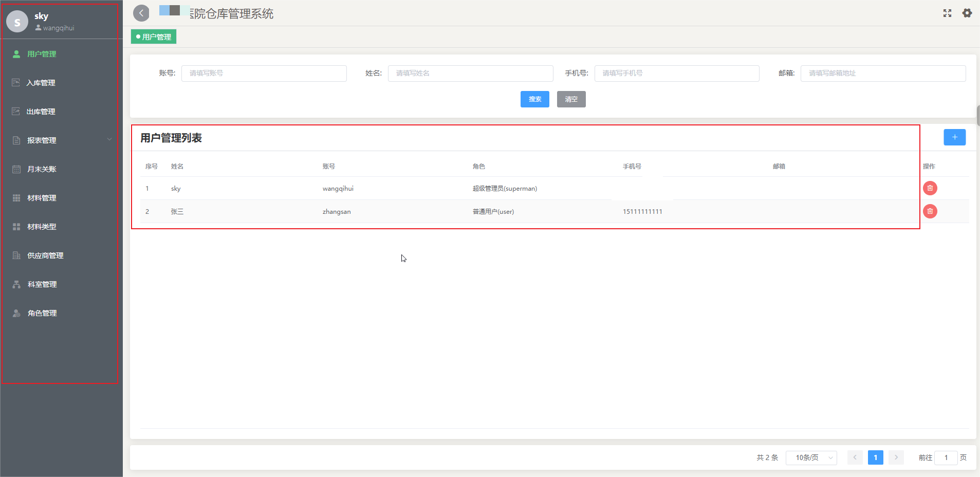Focus the 手机号 input field
Screen dimensions: 980x477
tap(677, 73)
